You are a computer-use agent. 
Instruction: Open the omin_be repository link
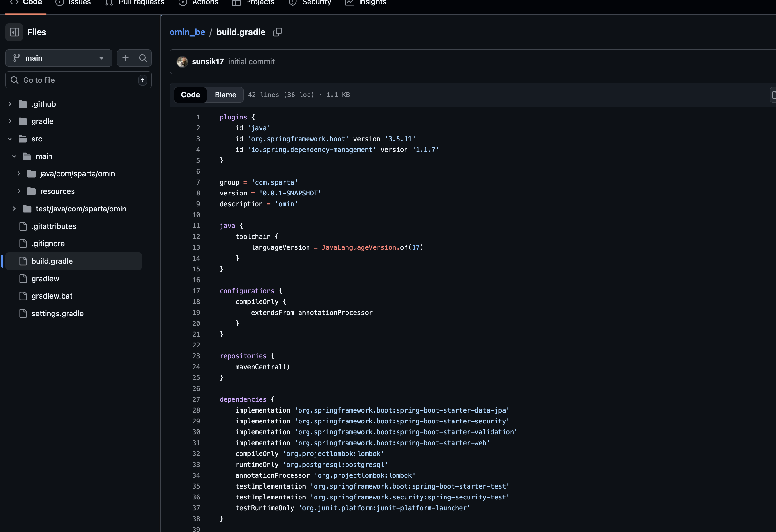pyautogui.click(x=187, y=32)
